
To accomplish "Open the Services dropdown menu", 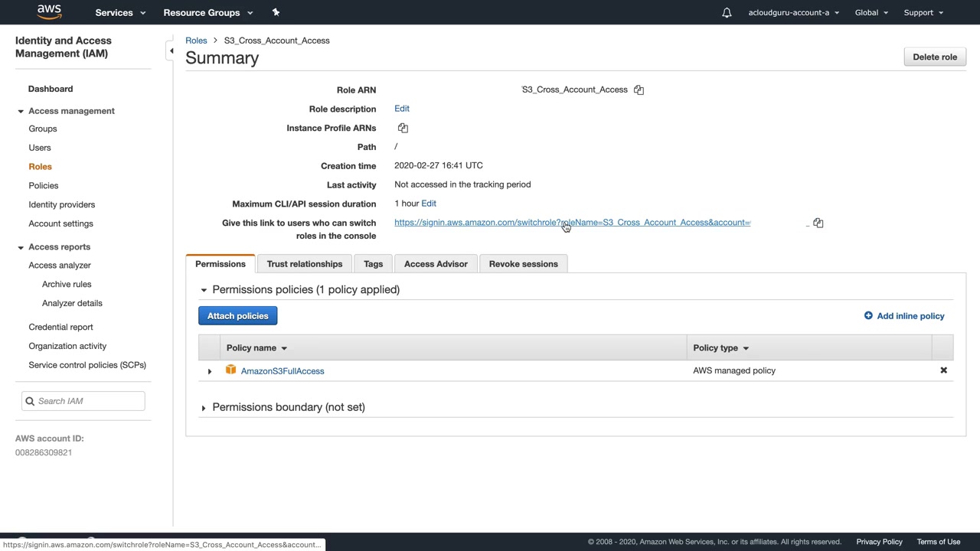I will click(x=120, y=13).
